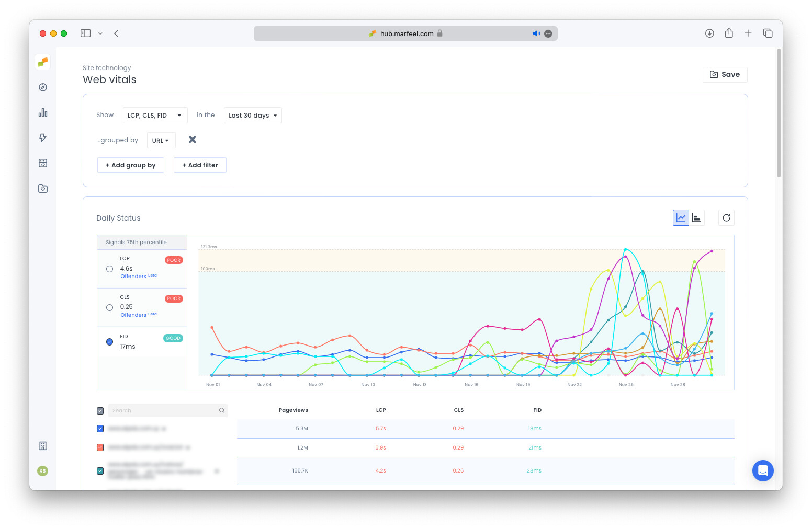
Task: Uncheck the first blue URL row checkbox
Action: (x=100, y=429)
